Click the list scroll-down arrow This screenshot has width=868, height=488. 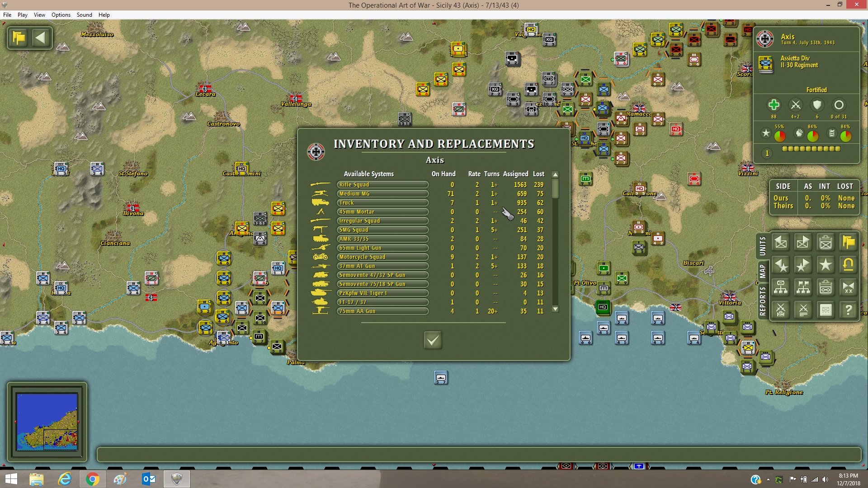(x=556, y=310)
